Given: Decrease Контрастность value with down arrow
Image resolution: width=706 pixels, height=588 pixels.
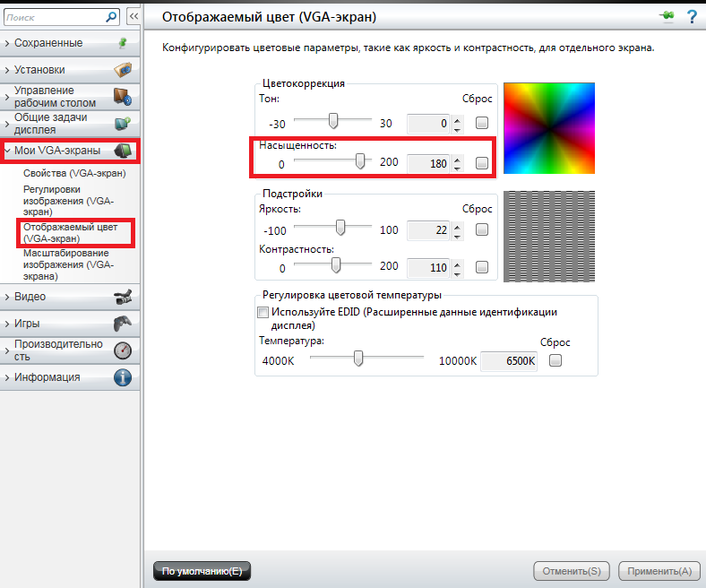Looking at the screenshot, I should point(458,274).
